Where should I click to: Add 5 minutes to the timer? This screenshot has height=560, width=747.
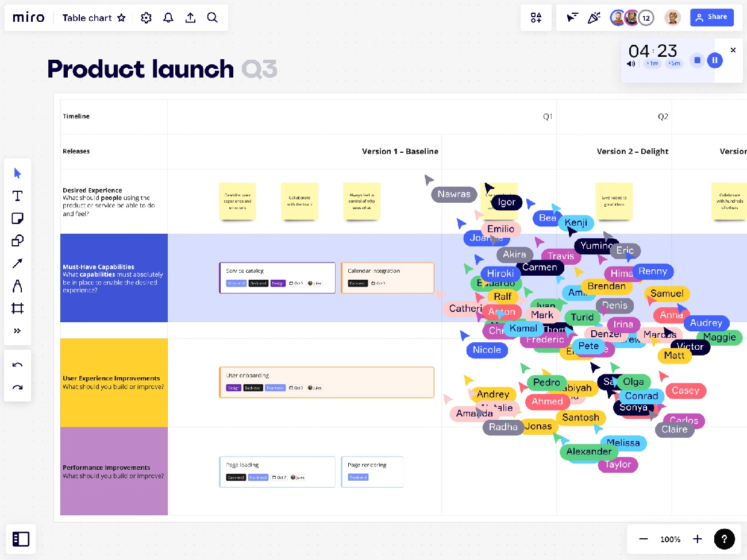click(674, 64)
